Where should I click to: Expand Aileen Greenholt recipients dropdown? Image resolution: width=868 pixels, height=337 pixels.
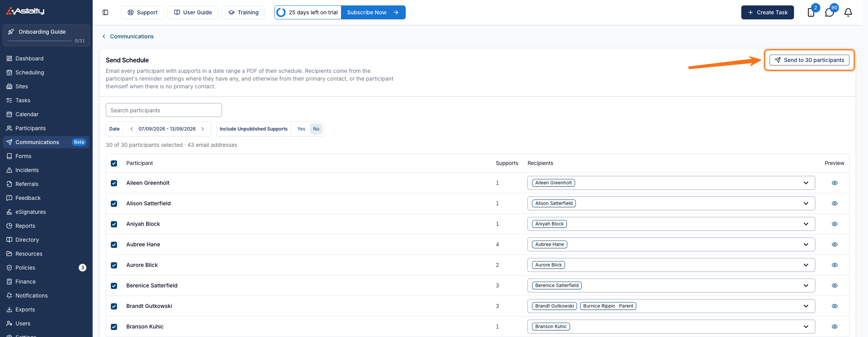(806, 183)
